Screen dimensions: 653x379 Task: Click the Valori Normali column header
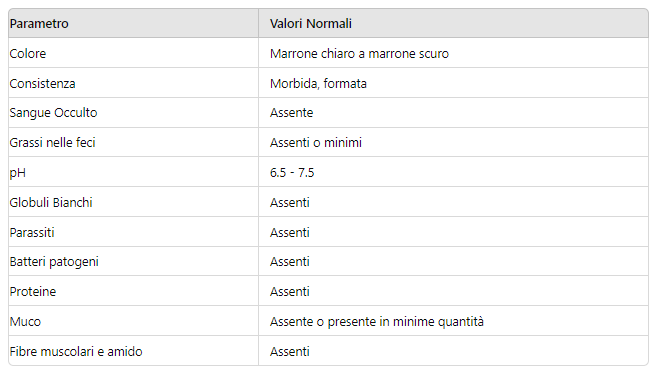453,23
